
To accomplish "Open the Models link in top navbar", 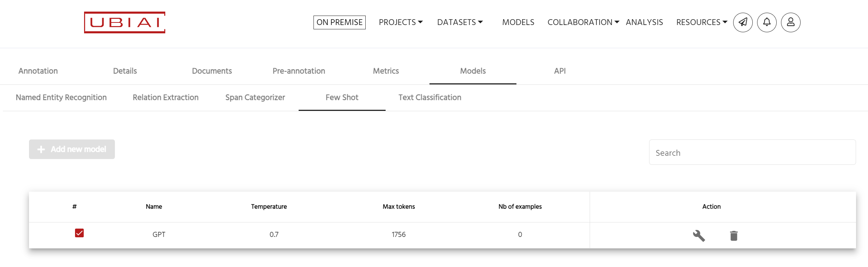I will pos(518,22).
